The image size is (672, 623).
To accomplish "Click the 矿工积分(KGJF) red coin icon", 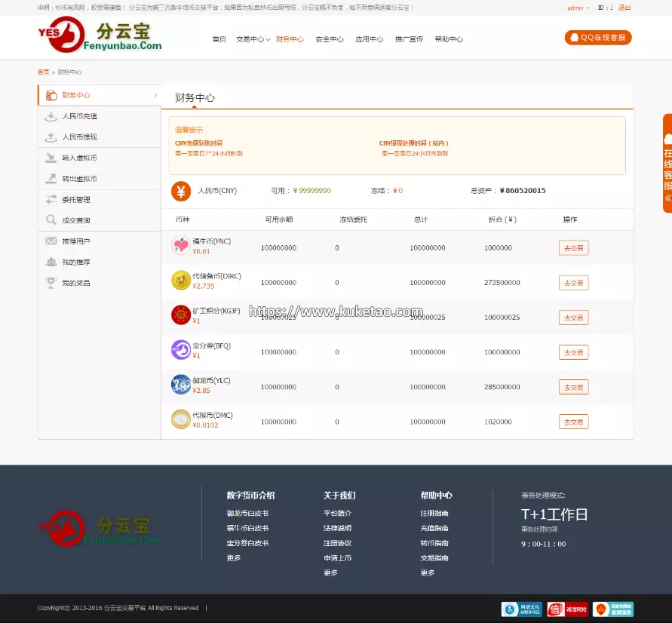I will 181,315.
